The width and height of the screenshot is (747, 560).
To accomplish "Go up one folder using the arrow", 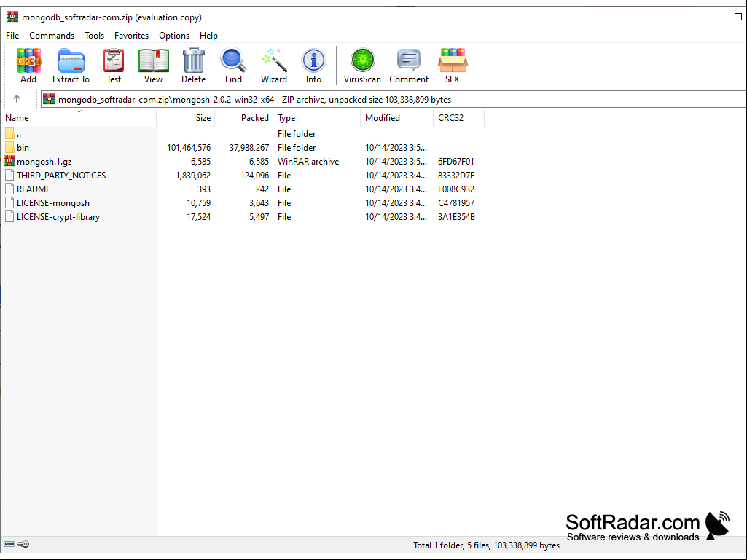I will click(x=17, y=98).
